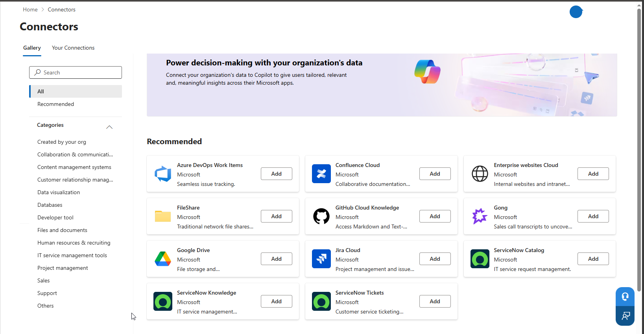Click the Gong connector icon
644x334 pixels.
tap(480, 216)
